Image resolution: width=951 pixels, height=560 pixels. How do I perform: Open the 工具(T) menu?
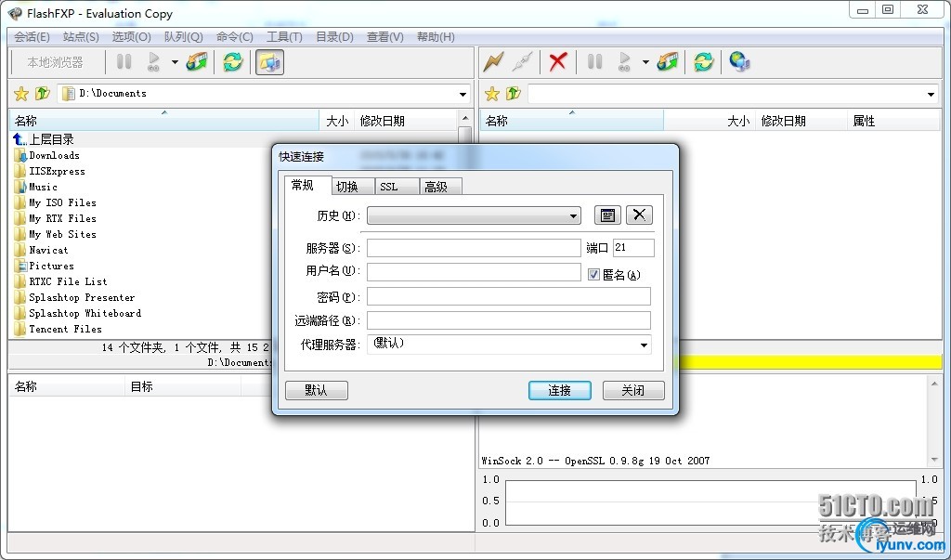click(284, 37)
